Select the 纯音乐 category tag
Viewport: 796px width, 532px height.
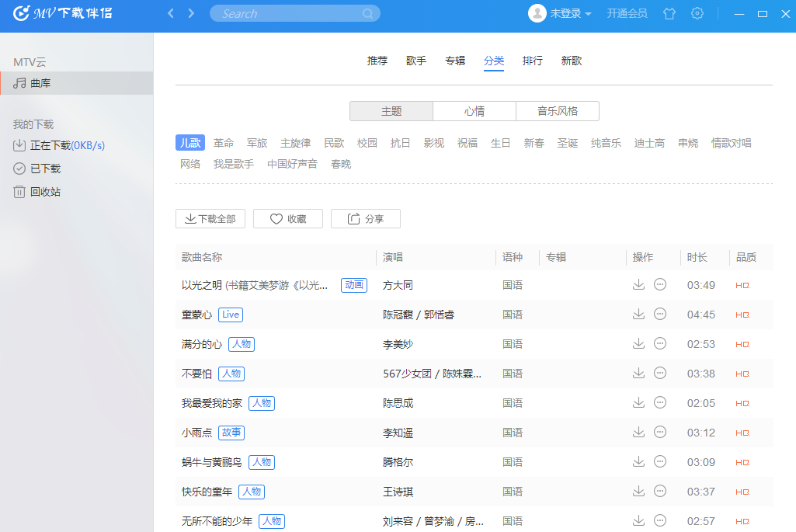coord(607,142)
